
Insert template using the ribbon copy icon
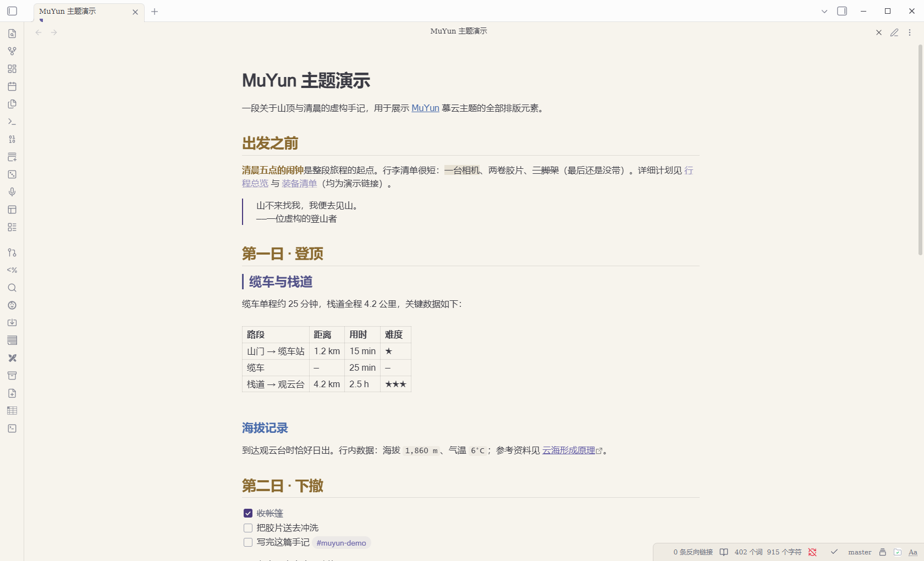click(x=12, y=104)
